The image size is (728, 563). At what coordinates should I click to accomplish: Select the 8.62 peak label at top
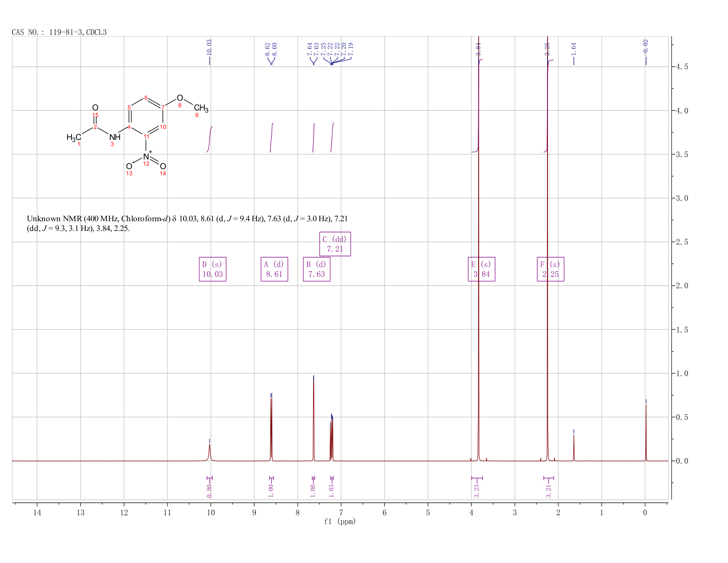(x=267, y=49)
